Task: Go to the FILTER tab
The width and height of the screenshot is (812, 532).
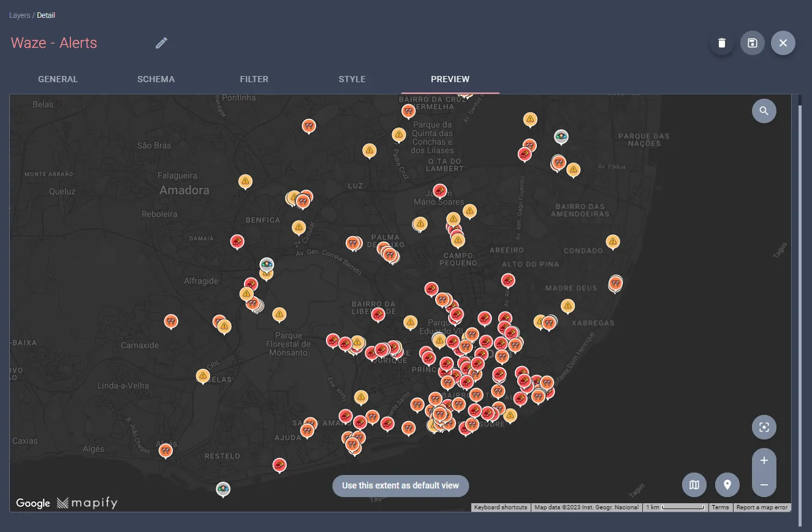Action: [254, 79]
